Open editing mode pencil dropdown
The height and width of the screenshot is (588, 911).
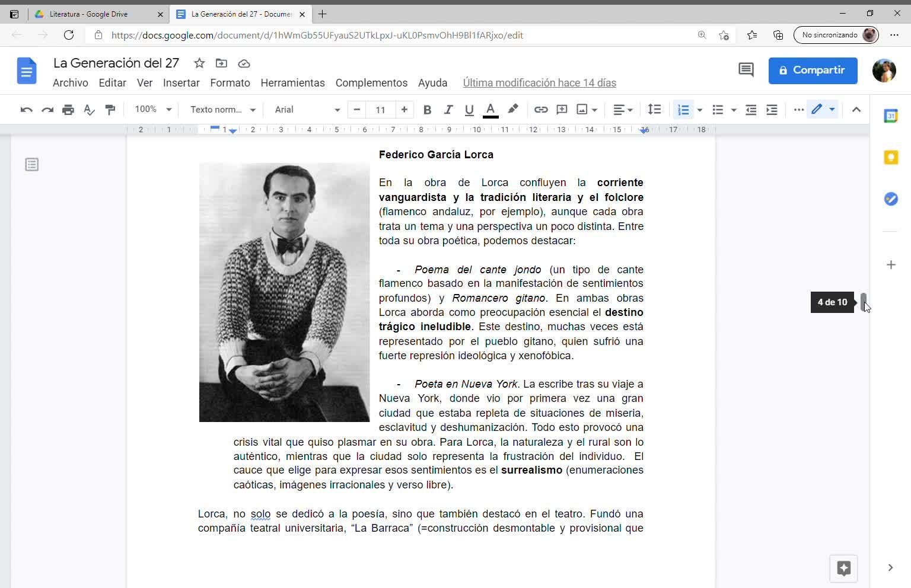(823, 110)
